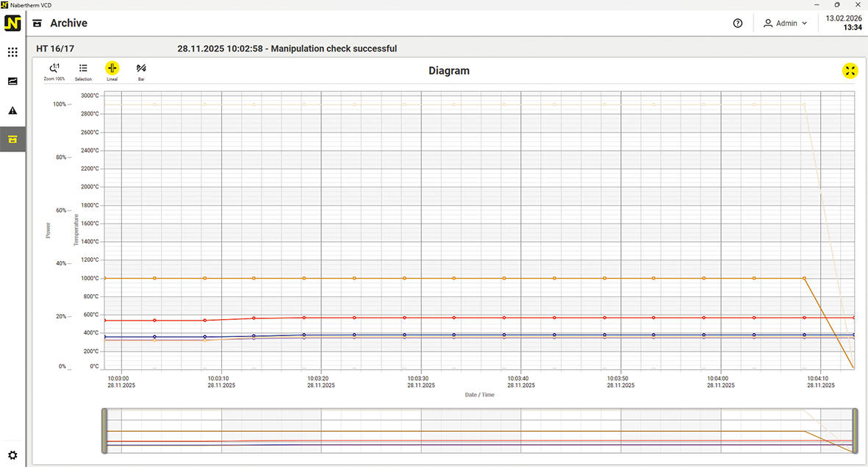Collapse the diagram from fullscreen view
The image size is (868, 467).
(850, 71)
